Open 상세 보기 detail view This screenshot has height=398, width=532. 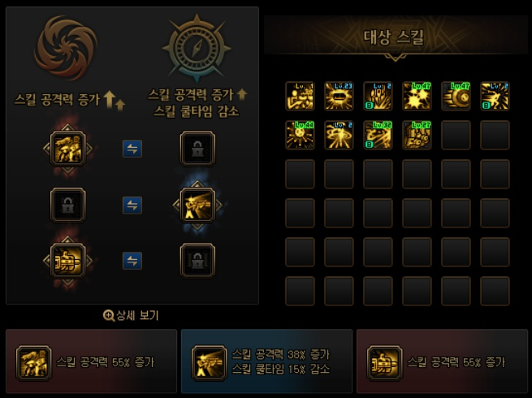[131, 315]
